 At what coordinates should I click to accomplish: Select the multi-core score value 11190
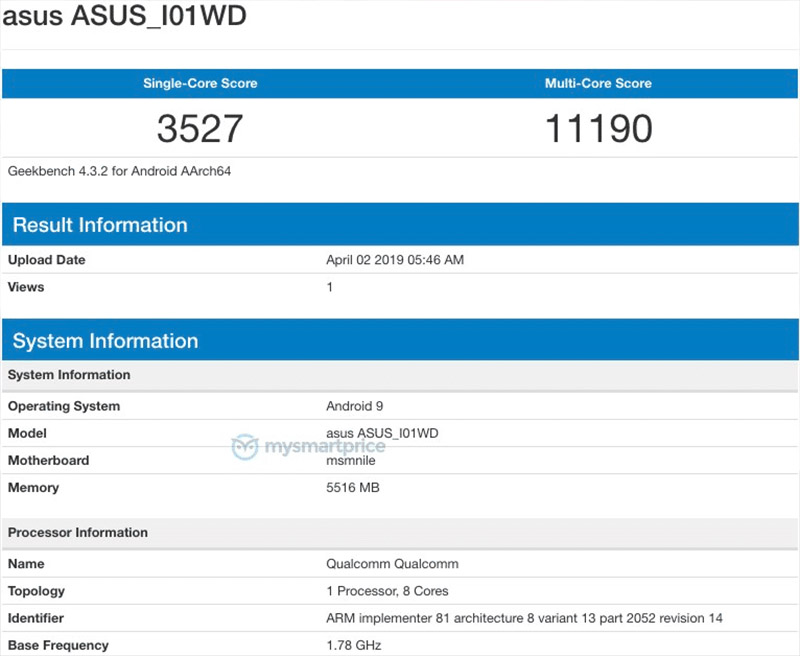(x=599, y=128)
